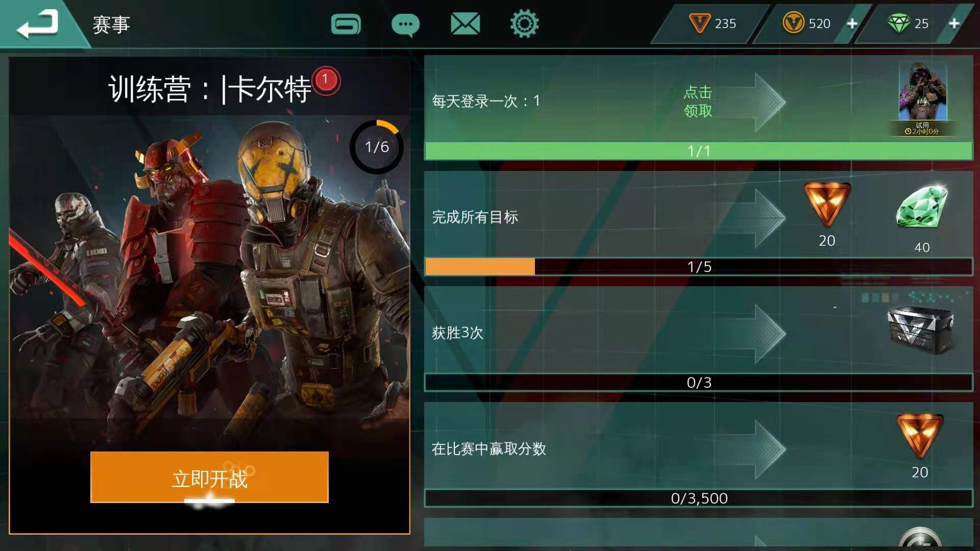Screen dimensions: 980x551
Task: Tap the 40 gems reward icon
Action: pyautogui.click(x=922, y=207)
